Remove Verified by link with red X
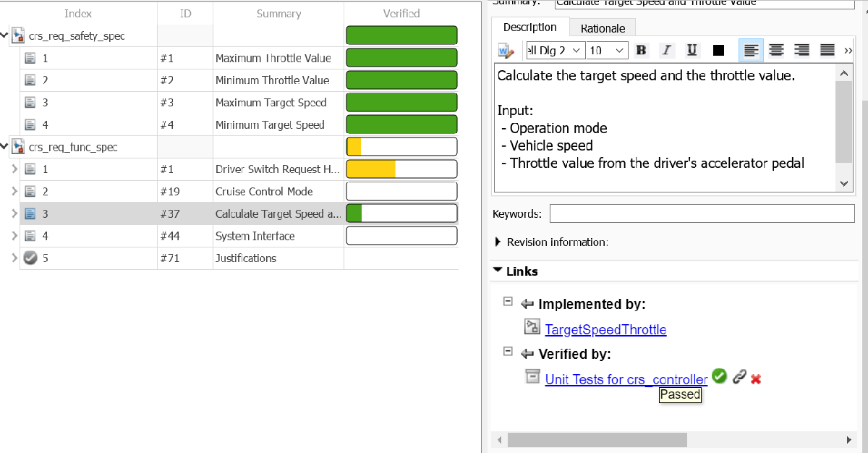 click(755, 378)
